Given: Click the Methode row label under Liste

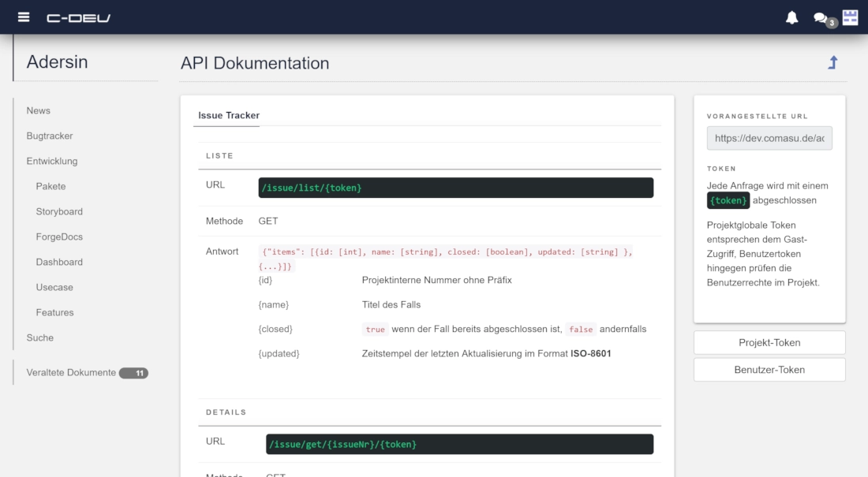Looking at the screenshot, I should click(224, 222).
